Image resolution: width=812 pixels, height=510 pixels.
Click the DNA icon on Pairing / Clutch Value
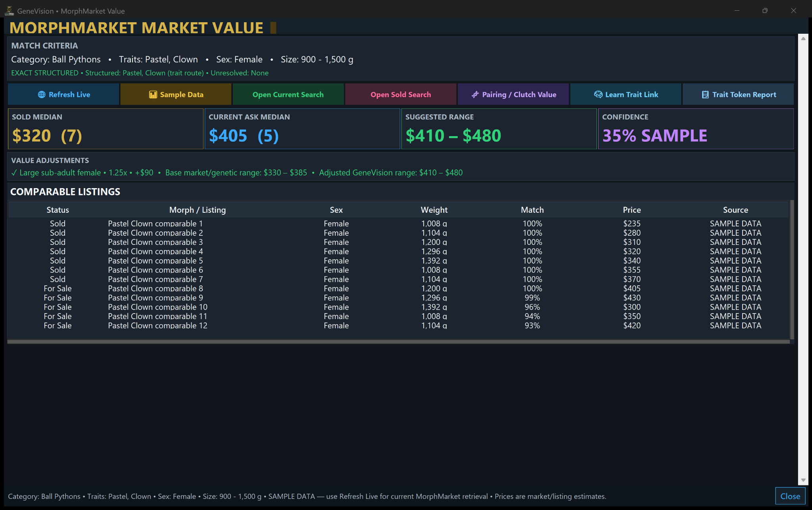coord(475,94)
